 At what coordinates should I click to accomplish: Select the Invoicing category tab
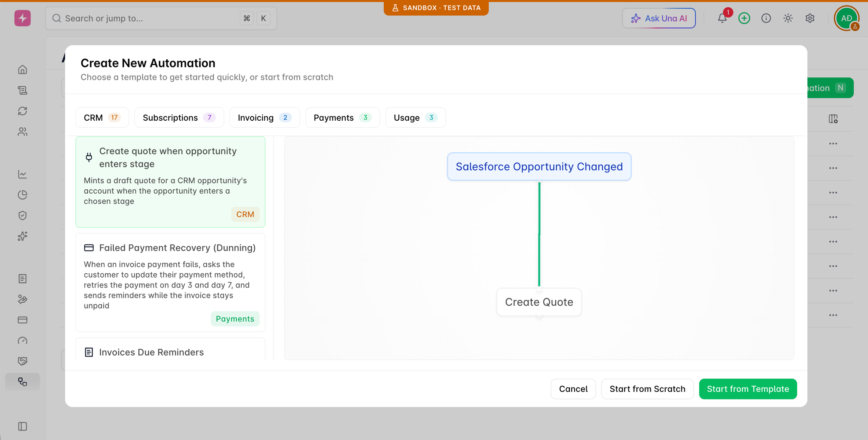pos(265,118)
